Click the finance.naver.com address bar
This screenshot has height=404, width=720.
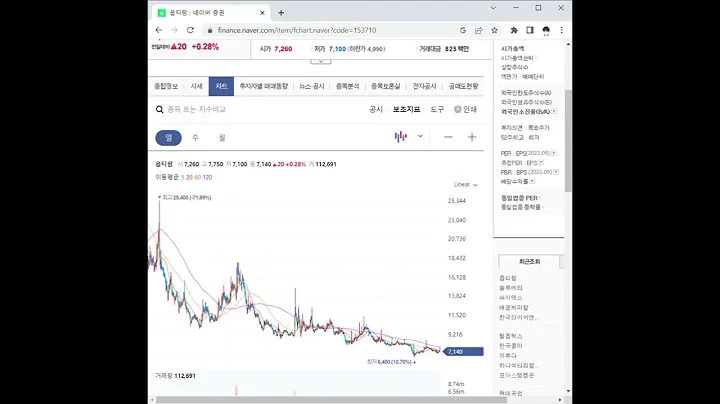coord(297,30)
